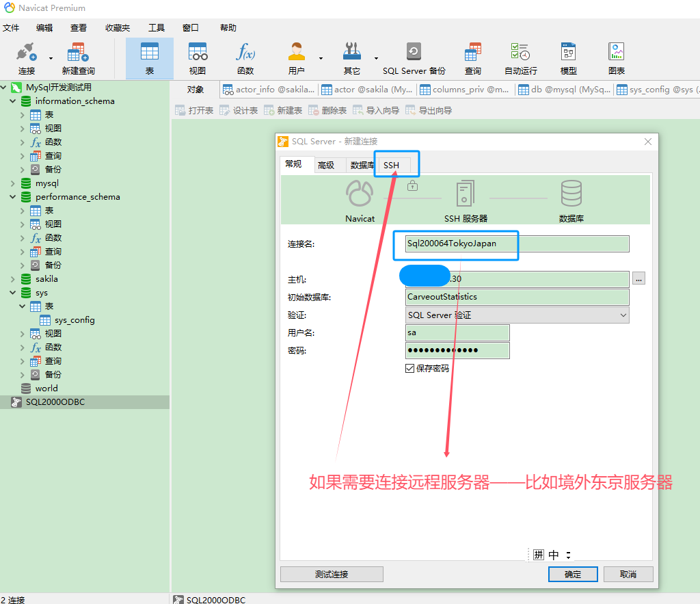
Task: Select the View (视图) toolbar icon
Action: (198, 58)
